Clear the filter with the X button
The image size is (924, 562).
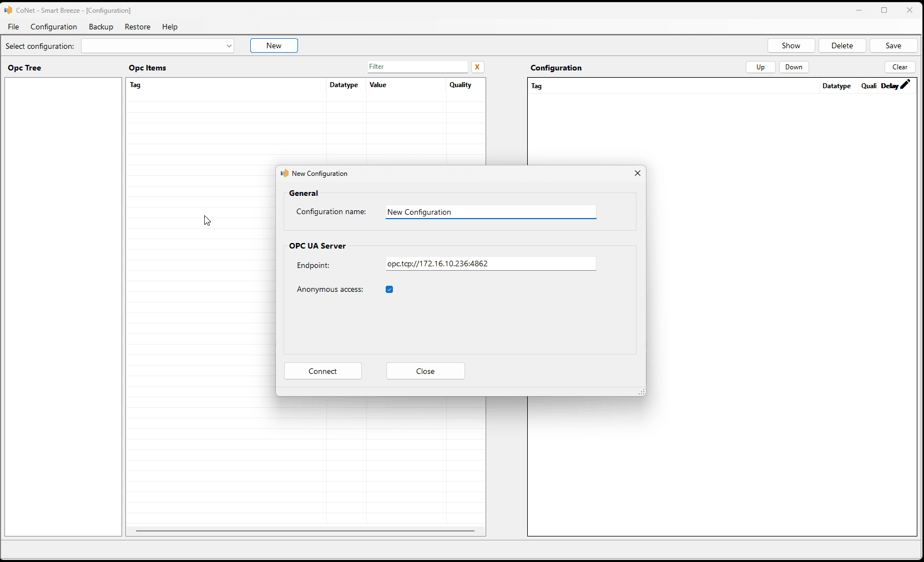point(477,67)
